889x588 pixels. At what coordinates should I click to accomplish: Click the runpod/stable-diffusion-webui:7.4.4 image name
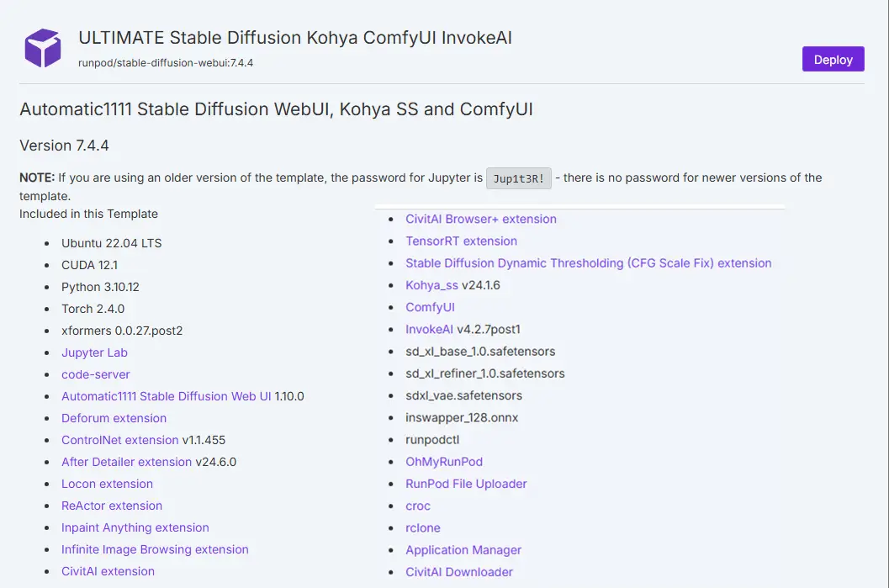click(166, 63)
